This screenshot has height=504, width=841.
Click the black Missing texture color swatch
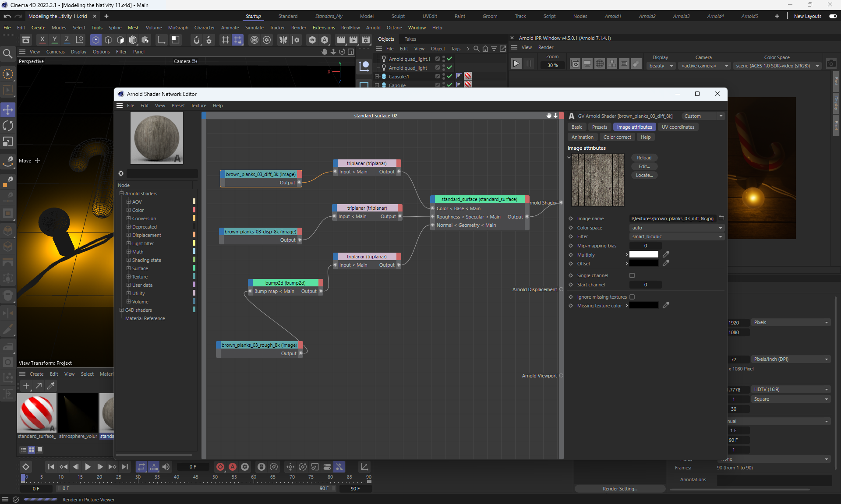coord(643,306)
